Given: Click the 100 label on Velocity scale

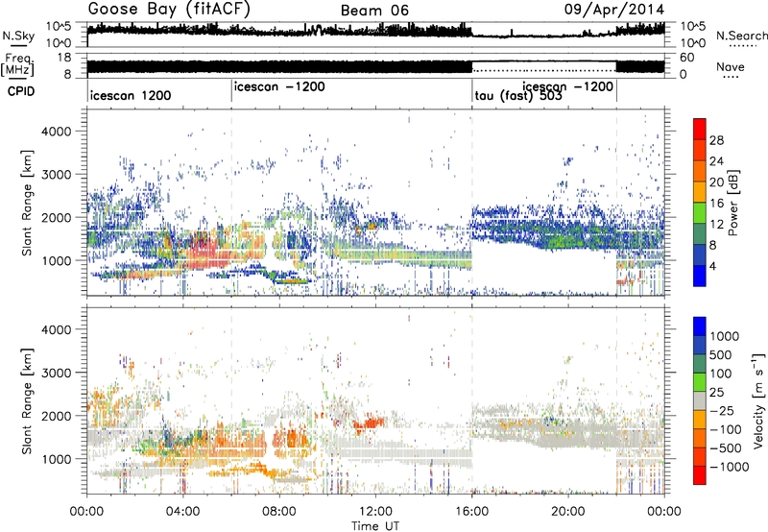Looking at the screenshot, I should (722, 374).
